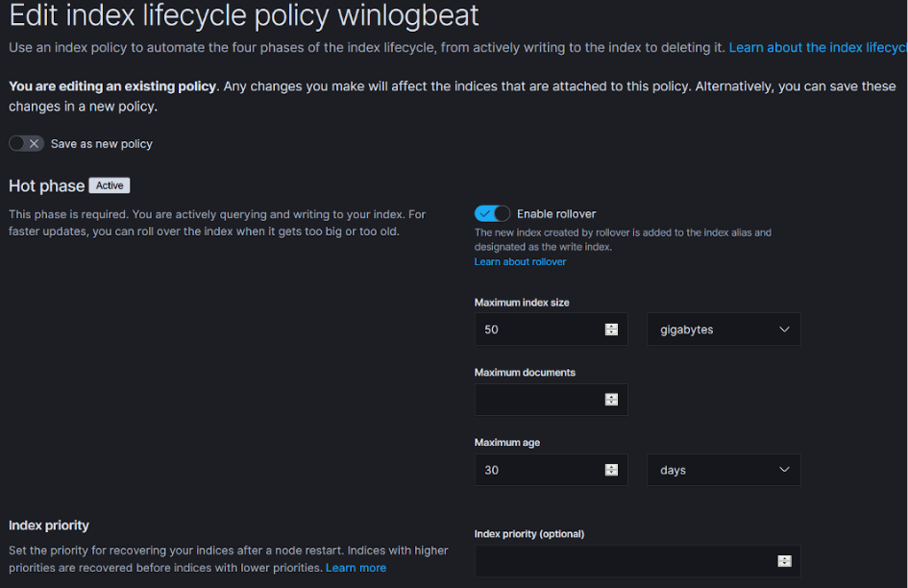
Task: Click the up arrow of Maximum age
Action: 611,466
